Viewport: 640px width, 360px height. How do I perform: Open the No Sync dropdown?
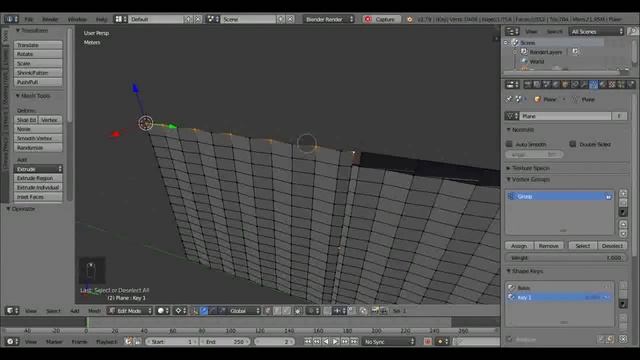[x=388, y=342]
